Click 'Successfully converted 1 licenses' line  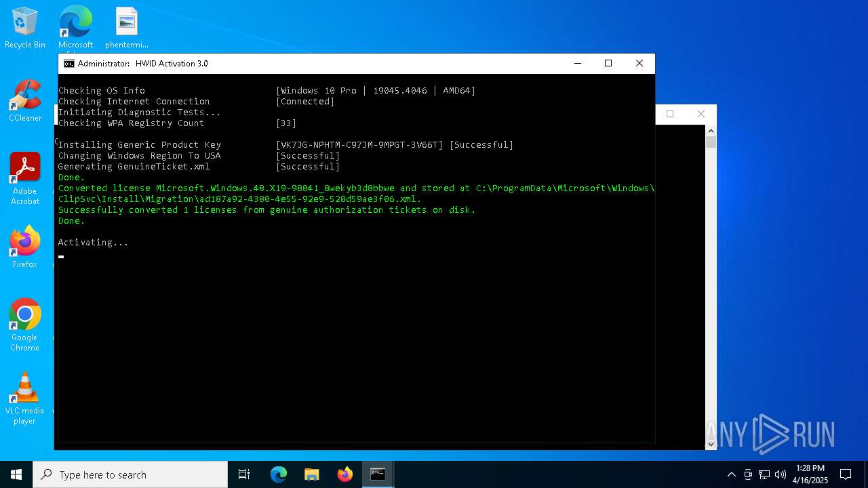pos(267,210)
